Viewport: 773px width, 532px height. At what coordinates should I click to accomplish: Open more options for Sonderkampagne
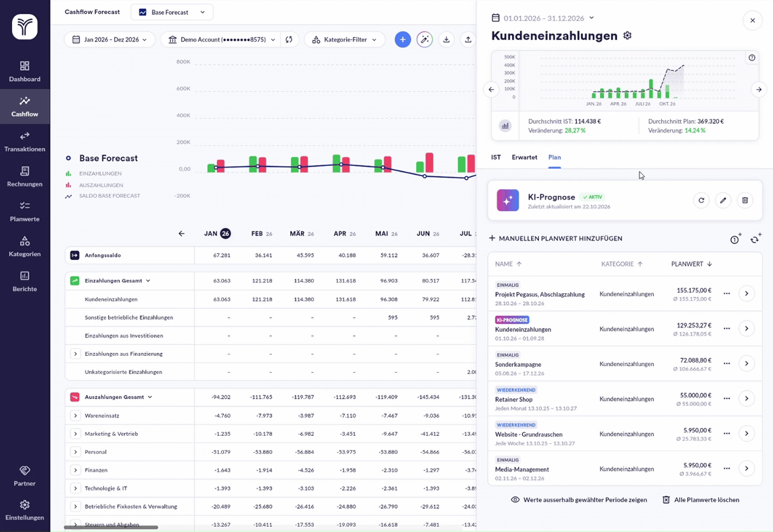[x=727, y=363]
